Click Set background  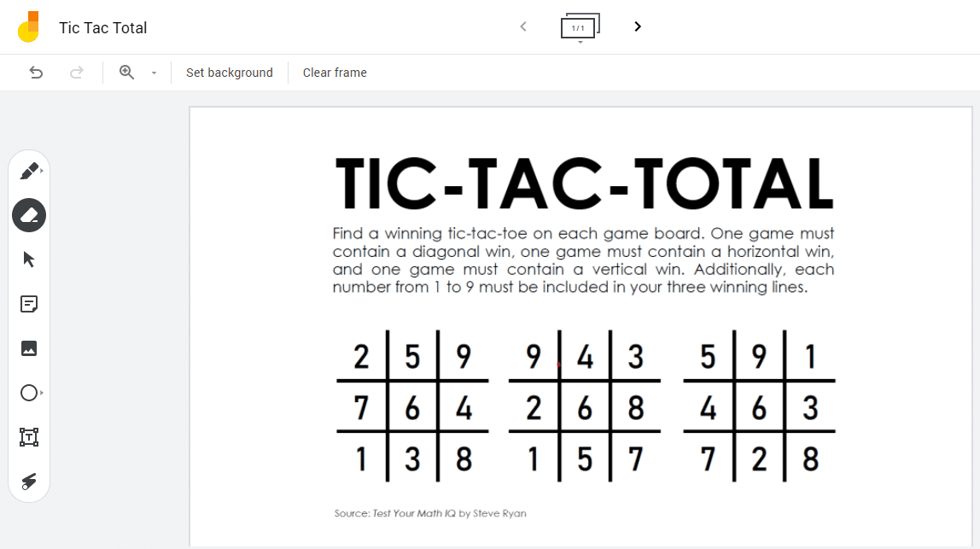[x=229, y=73]
